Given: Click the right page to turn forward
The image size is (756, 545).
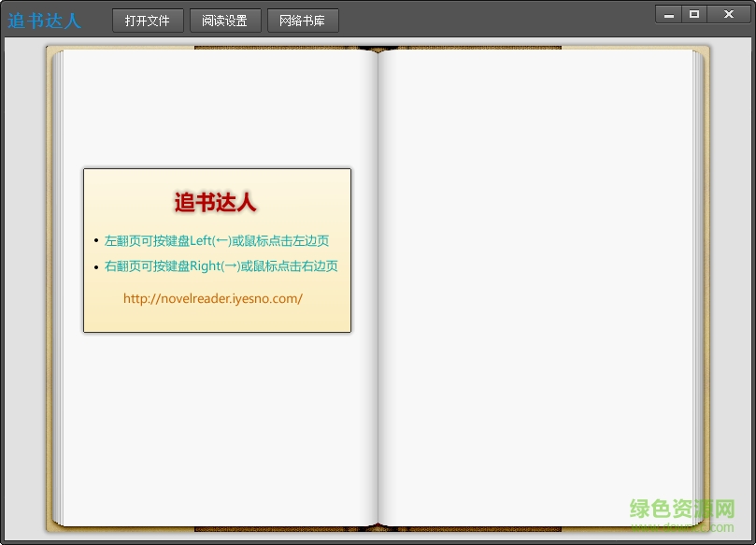Looking at the screenshot, I should coord(542,280).
